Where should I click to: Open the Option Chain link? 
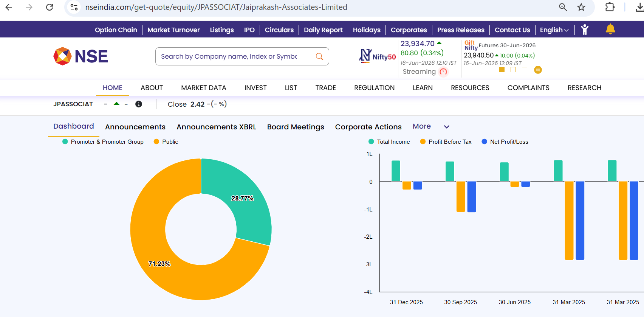click(x=116, y=30)
